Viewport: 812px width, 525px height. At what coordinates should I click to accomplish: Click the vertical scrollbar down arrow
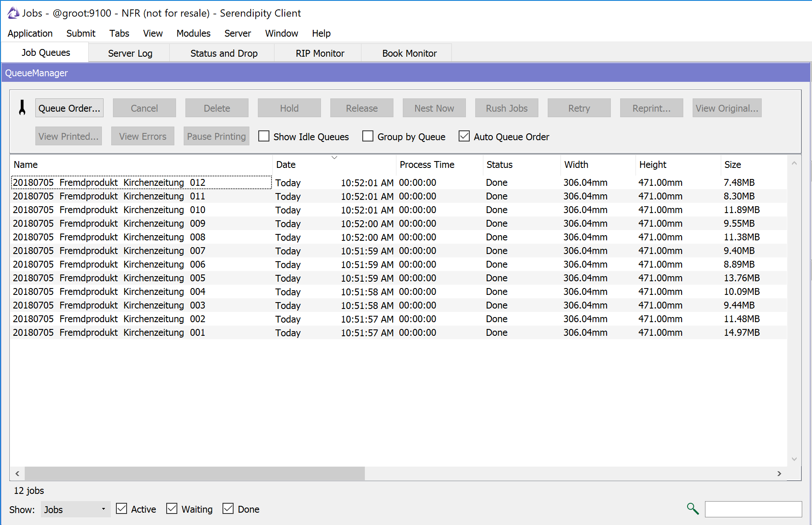tap(794, 459)
